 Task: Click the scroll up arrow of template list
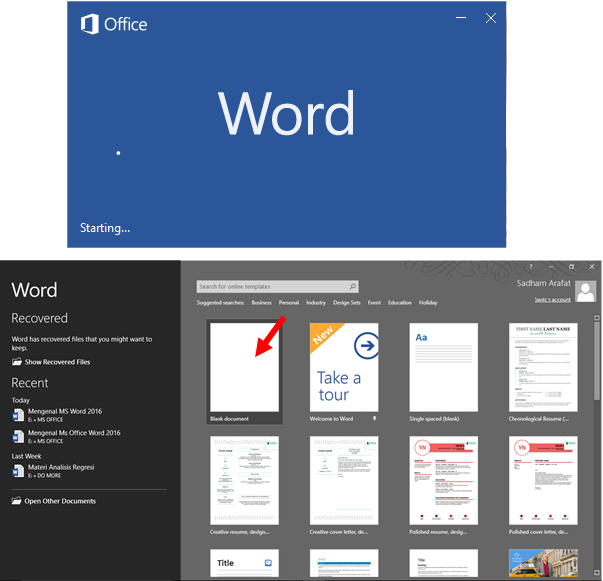(x=597, y=318)
